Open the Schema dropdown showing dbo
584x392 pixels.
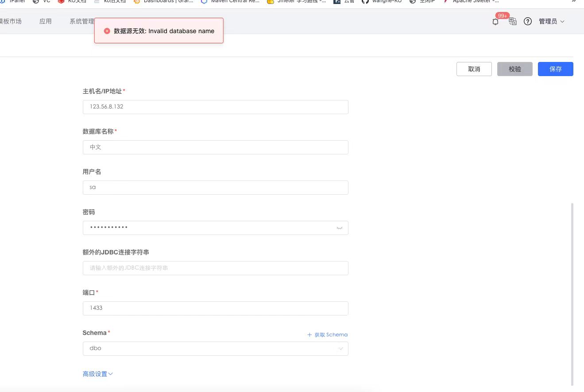[x=215, y=348]
